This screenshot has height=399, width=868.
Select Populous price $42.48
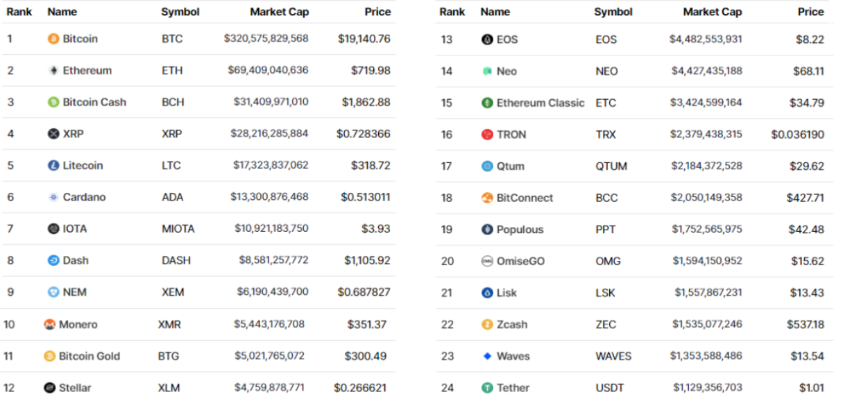807,230
